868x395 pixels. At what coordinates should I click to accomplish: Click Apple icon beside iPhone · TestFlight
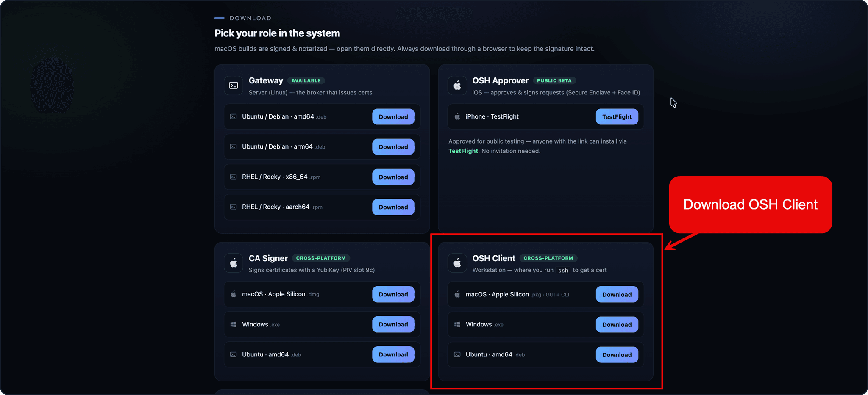point(457,116)
